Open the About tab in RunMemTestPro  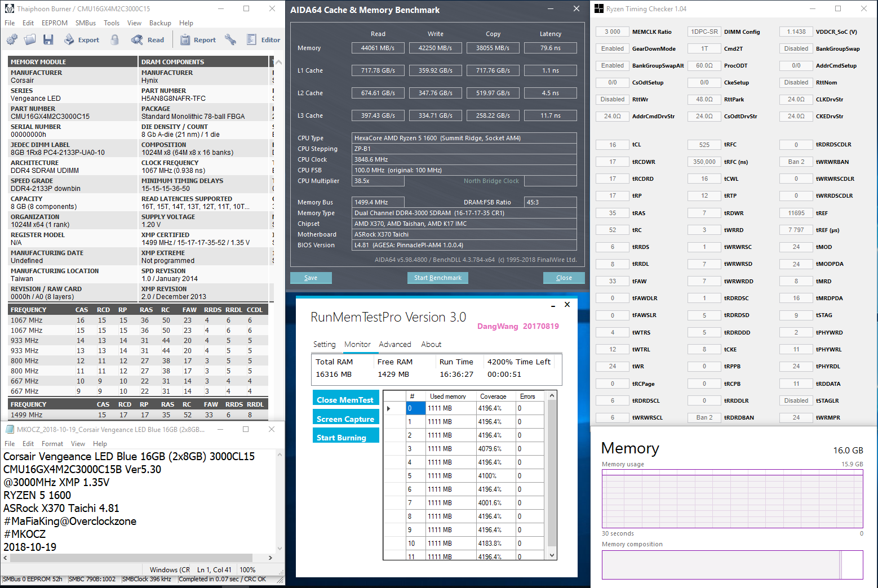431,344
